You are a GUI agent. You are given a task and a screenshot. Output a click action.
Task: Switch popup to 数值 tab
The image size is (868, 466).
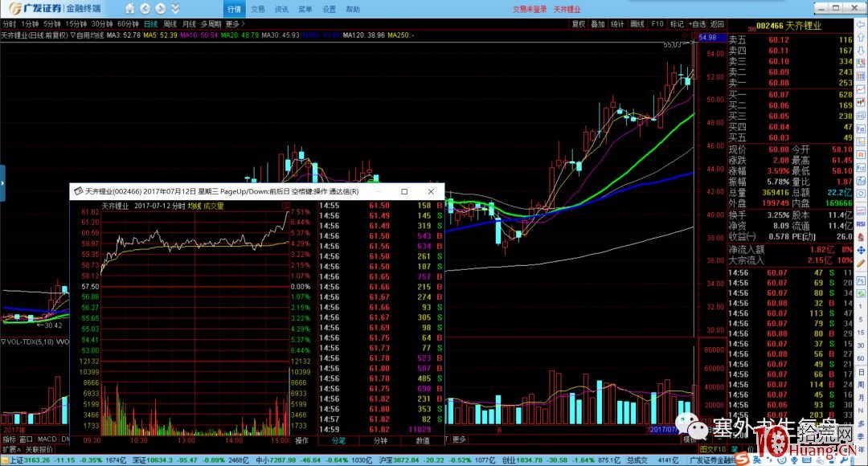tap(423, 440)
